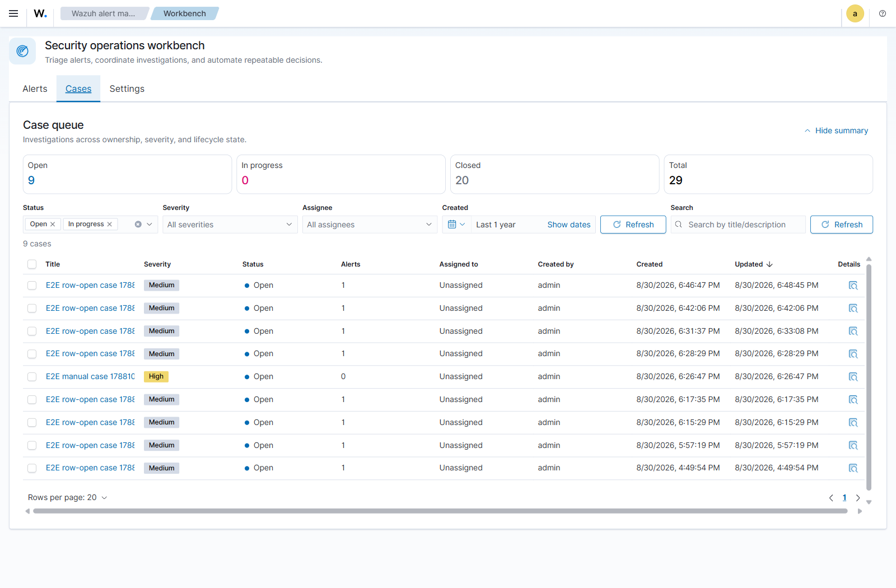Click the Total 29 summary card

click(x=768, y=174)
